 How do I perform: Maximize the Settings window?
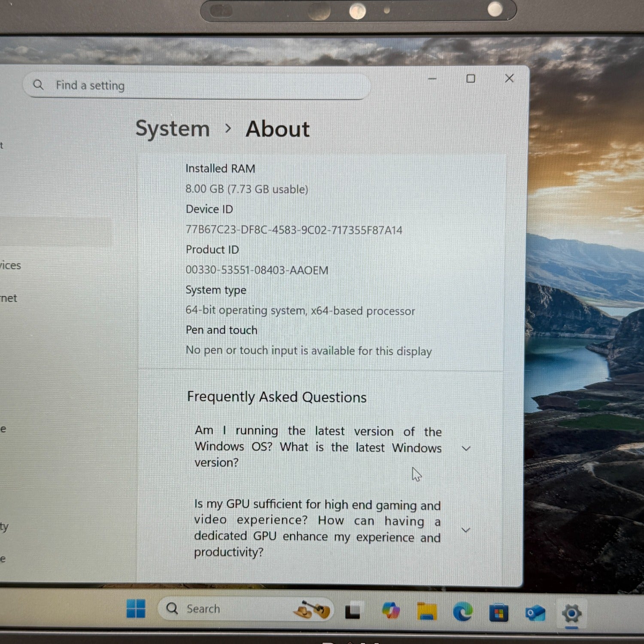(471, 79)
